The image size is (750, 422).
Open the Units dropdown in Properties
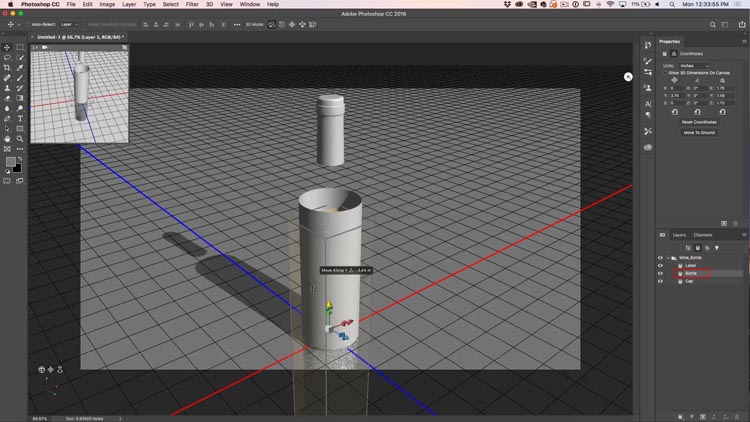click(x=694, y=66)
